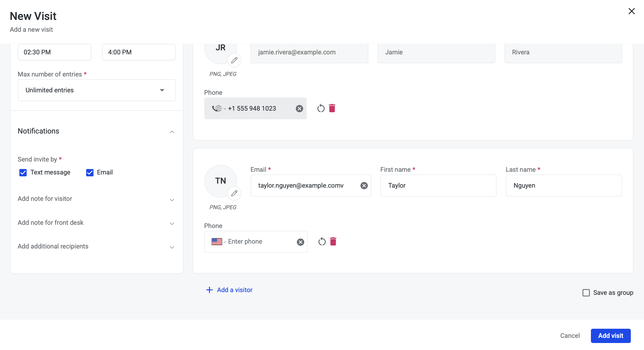
Task: Uncheck Email invite option
Action: 90,173
